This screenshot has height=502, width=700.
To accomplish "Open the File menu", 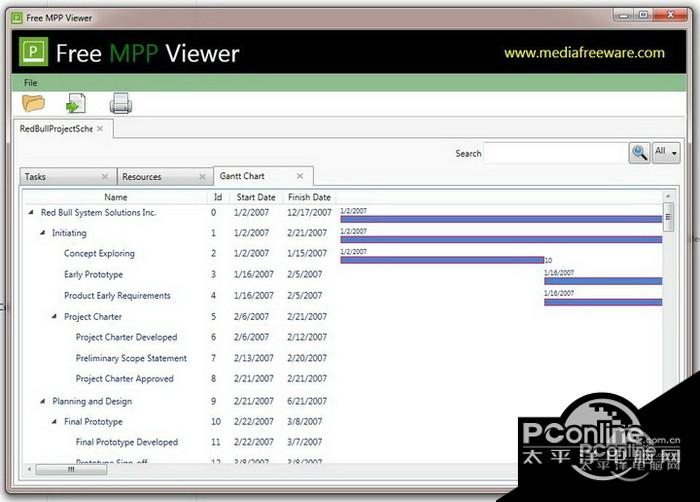I will 30,83.
